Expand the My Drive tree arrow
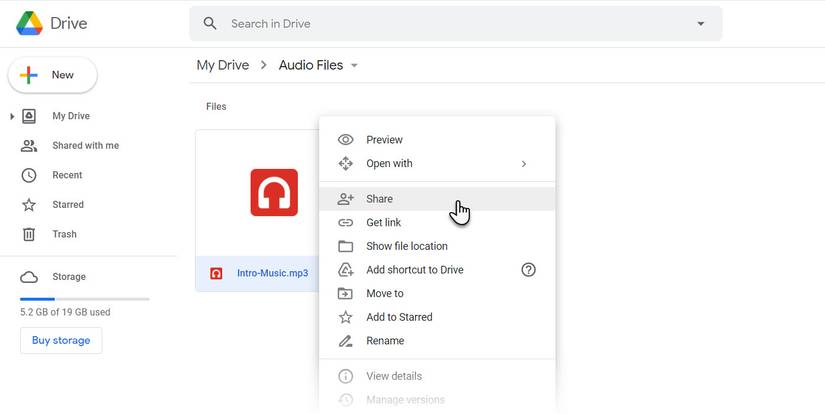Screen dimensions: 825x414 (x=12, y=116)
